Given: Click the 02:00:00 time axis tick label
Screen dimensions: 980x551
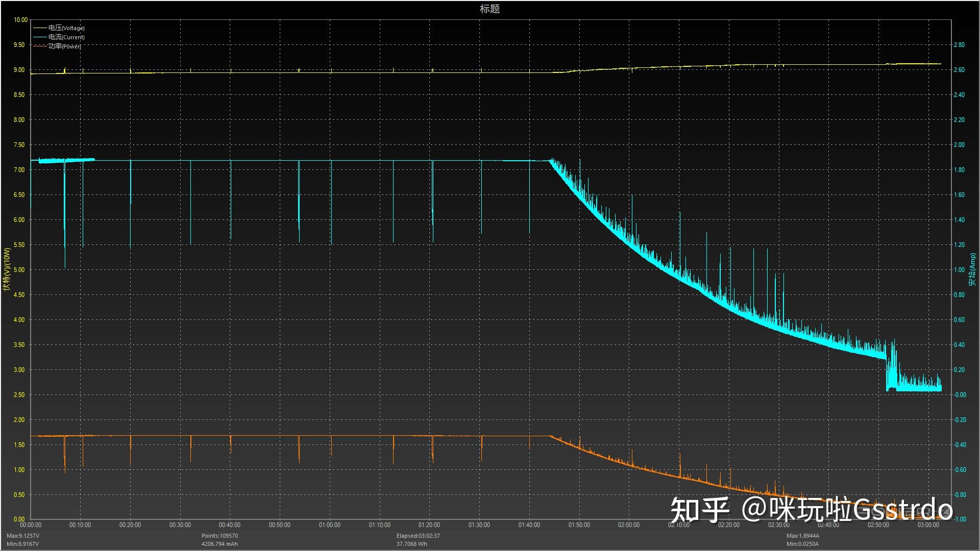Looking at the screenshot, I should pos(629,525).
